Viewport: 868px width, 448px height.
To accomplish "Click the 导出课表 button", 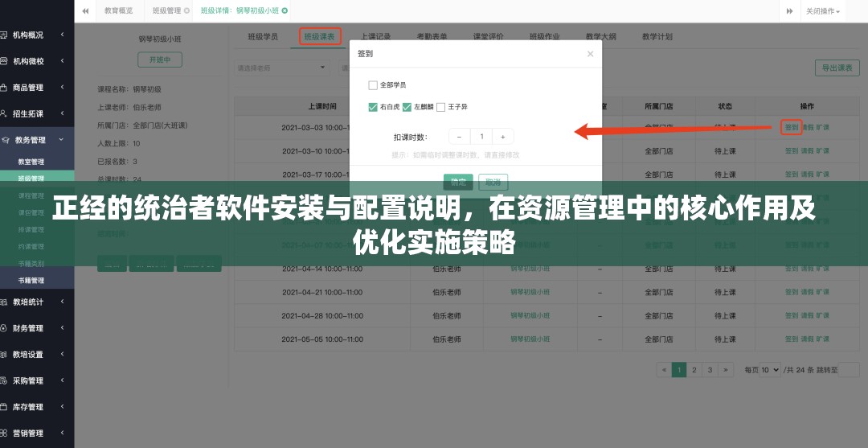I will point(837,68).
